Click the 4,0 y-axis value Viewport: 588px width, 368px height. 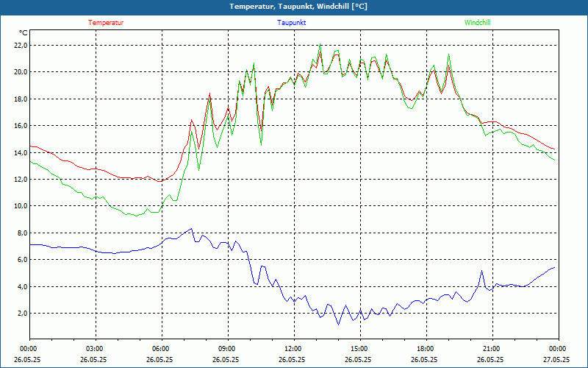coord(23,287)
